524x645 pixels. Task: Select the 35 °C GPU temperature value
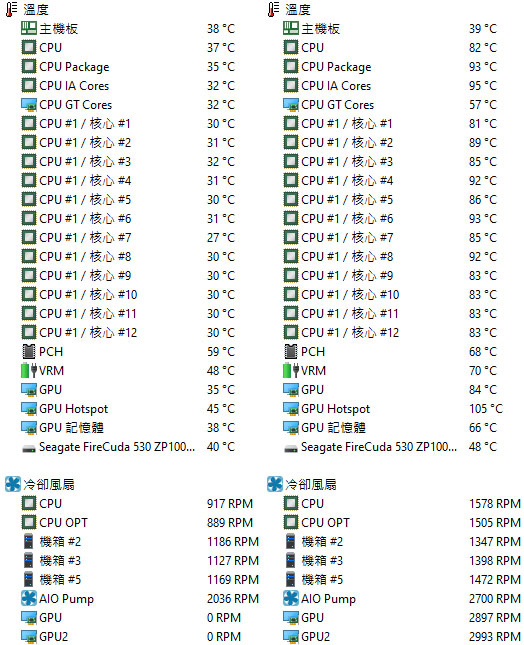[221, 390]
